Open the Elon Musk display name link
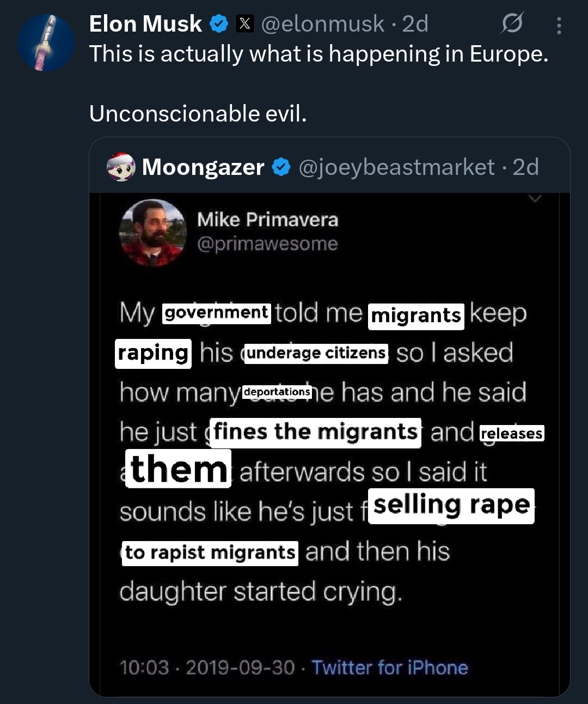Image resolution: width=588 pixels, height=704 pixels. coord(145,24)
